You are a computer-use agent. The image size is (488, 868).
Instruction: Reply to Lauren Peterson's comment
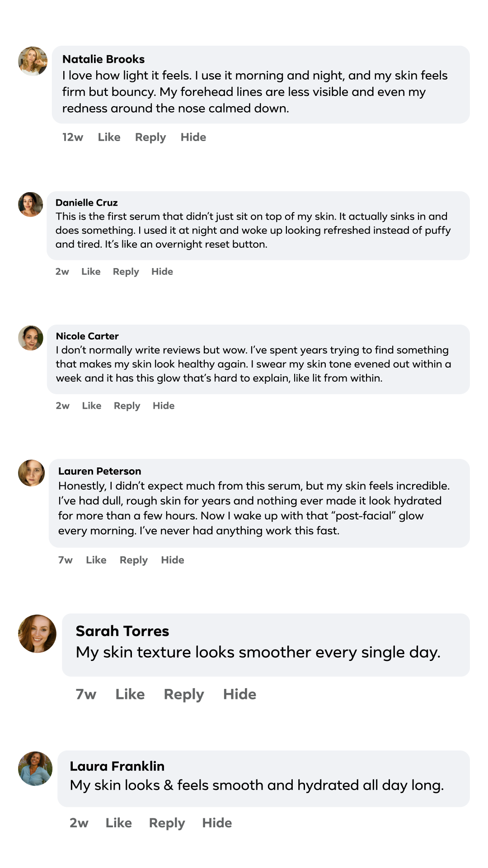pos(134,560)
